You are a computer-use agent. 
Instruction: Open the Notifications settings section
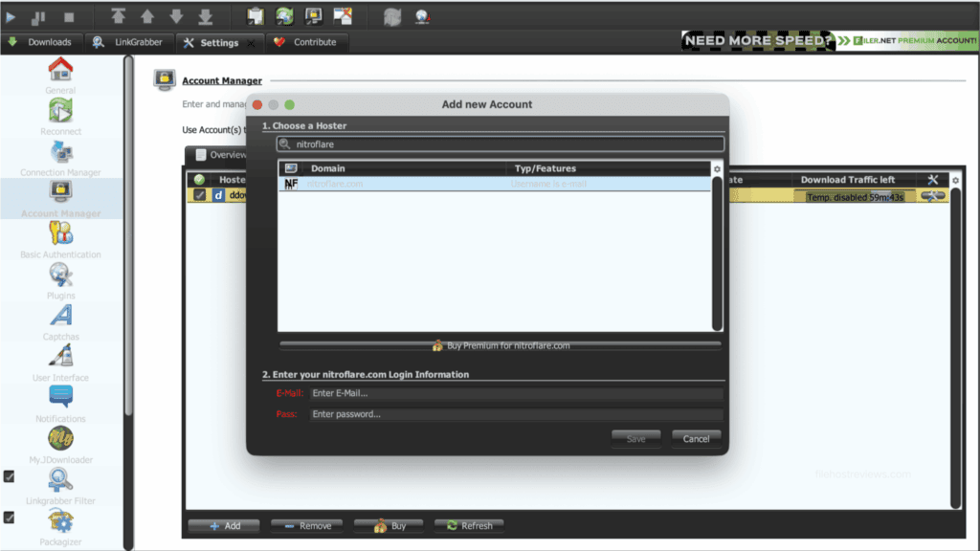point(60,405)
